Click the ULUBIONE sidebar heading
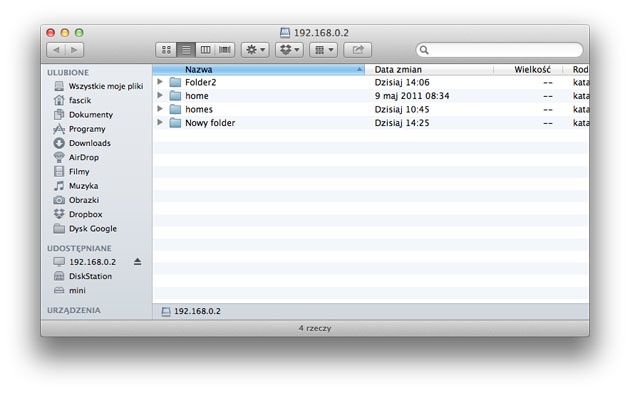The height and width of the screenshot is (393, 630). [x=68, y=73]
